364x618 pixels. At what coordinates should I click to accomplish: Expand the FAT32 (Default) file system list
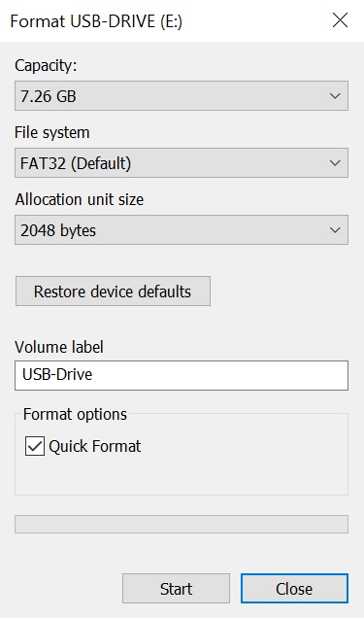pos(182,163)
